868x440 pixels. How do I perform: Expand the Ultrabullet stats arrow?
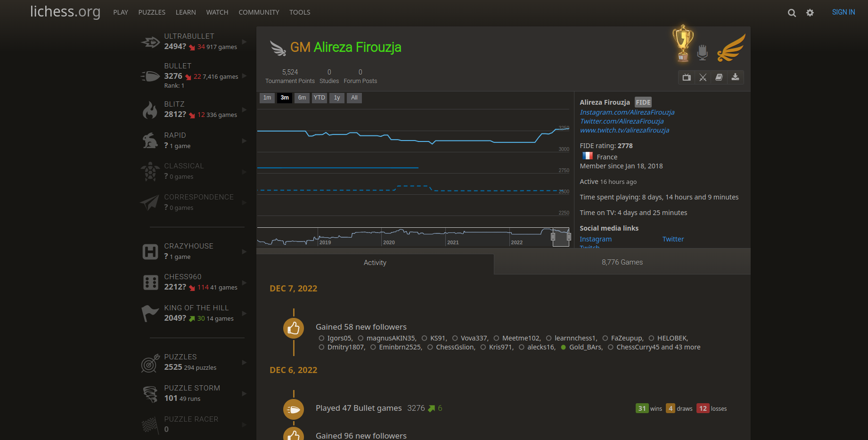244,42
